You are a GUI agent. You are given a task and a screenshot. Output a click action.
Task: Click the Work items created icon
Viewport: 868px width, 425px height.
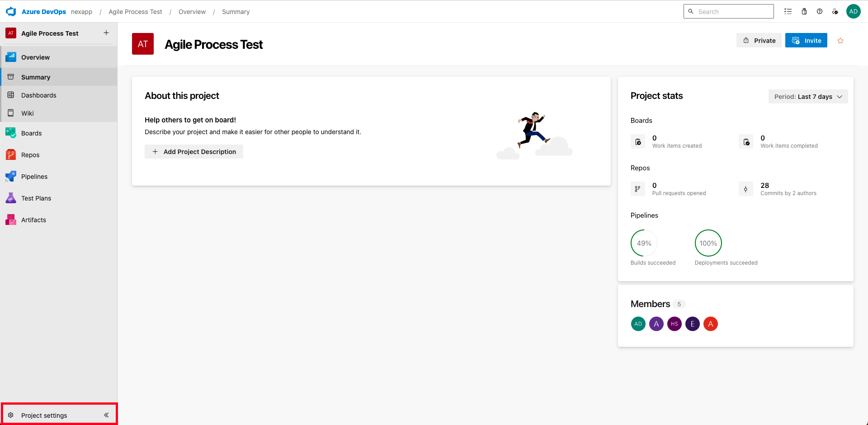[638, 142]
